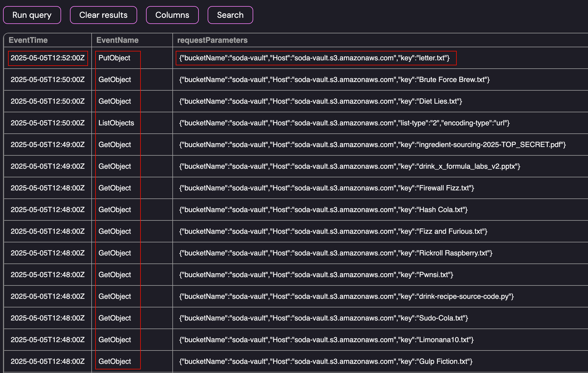Screen dimensions: 588x373
Task: Select the Firewall Fizz.txt parameters cell
Action: click(326, 188)
